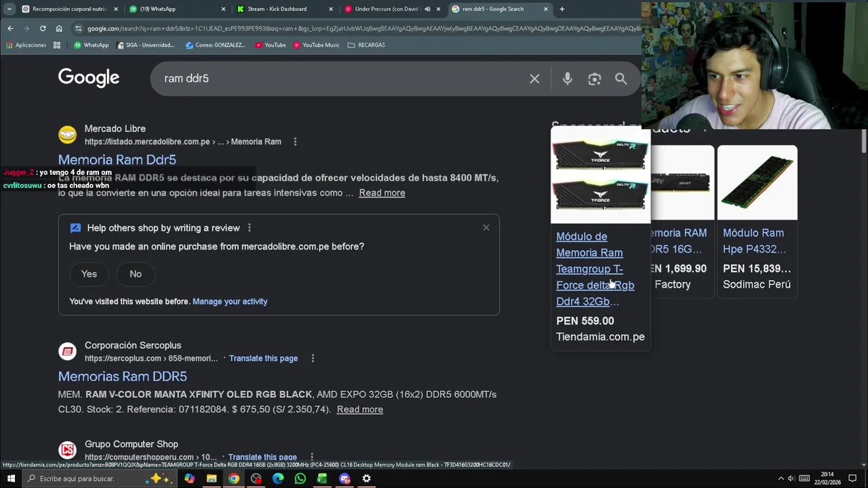Open the SIGA - Universidad bookmark
The width and height of the screenshot is (868, 488).
[x=146, y=45]
